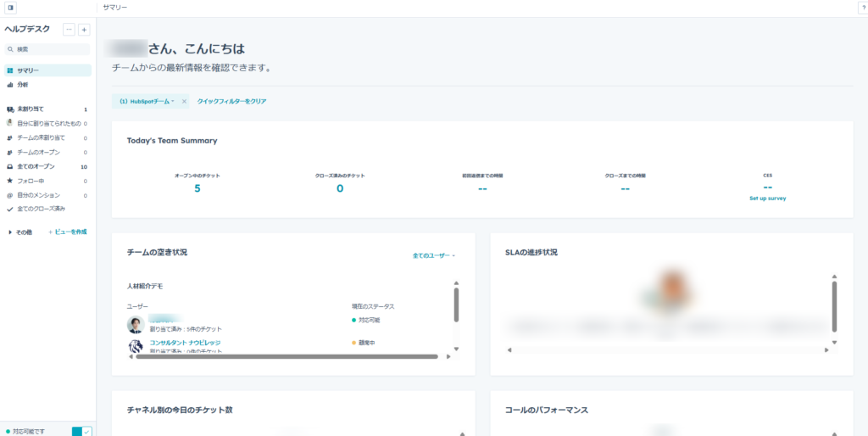Open the 自分のメンション view
This screenshot has width=868, height=436.
(47, 195)
